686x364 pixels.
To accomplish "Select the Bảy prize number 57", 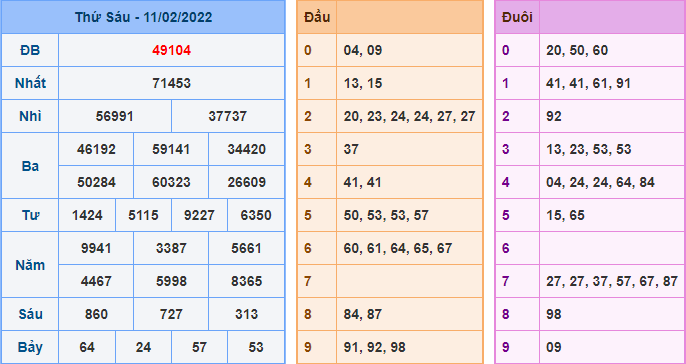I will tap(199, 347).
